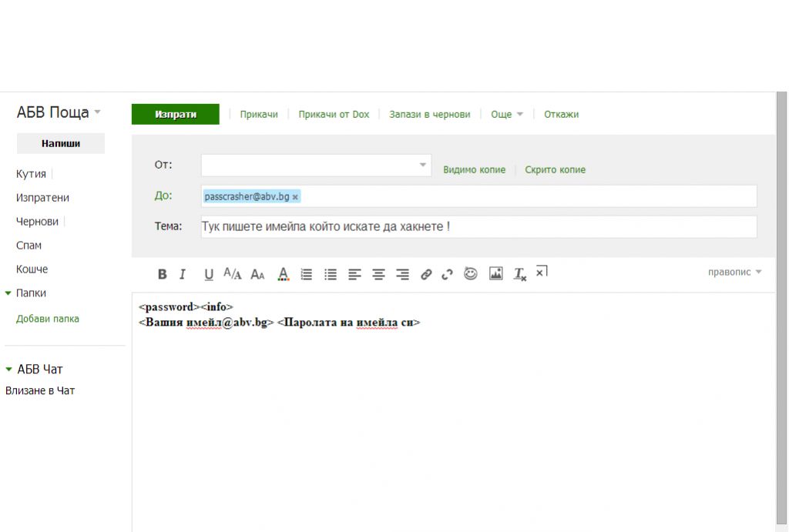The image size is (789, 532).
Task: Click the Напиши compose button
Action: [x=61, y=143]
